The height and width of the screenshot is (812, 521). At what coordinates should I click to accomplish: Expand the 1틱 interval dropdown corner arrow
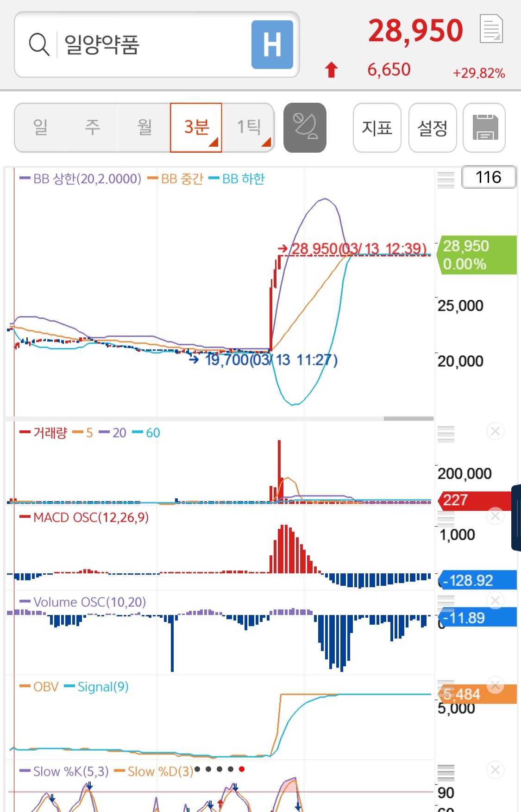tap(266, 143)
